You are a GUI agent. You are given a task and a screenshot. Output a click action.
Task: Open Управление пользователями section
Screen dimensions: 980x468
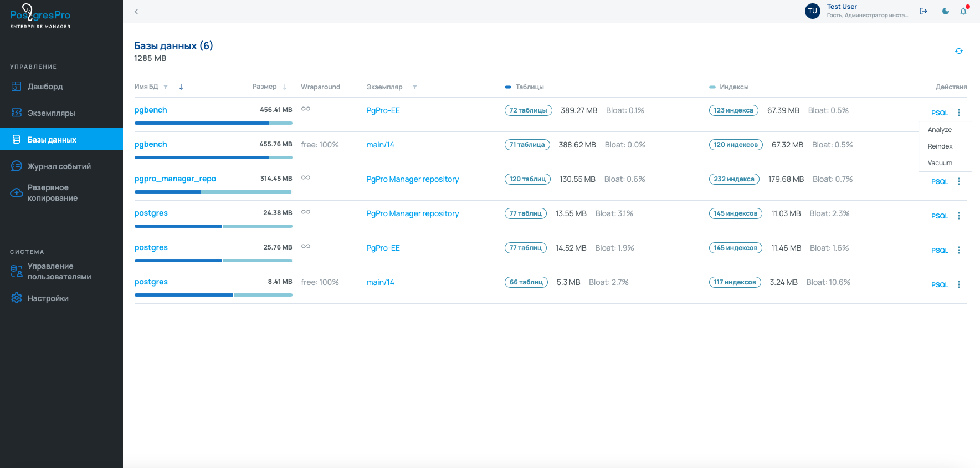point(59,272)
